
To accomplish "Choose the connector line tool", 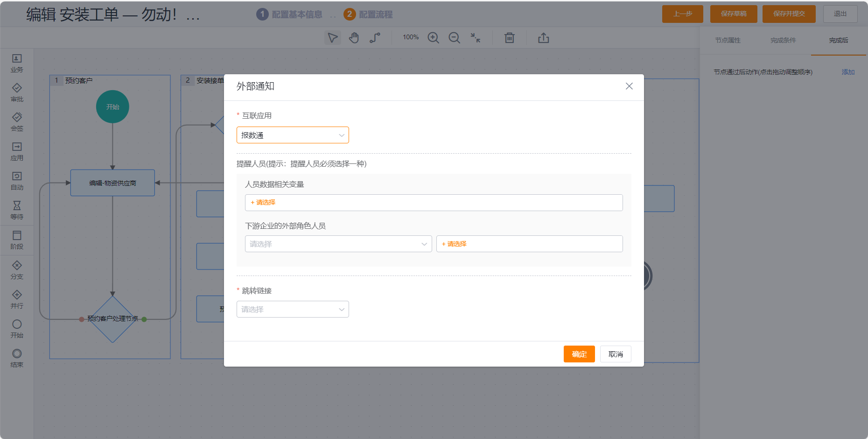I will [375, 38].
